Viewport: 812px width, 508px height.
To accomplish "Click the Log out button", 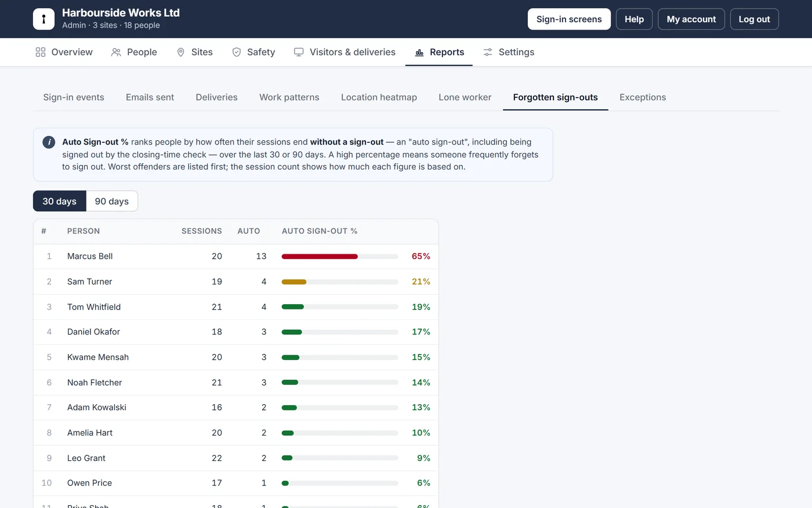I will click(754, 19).
